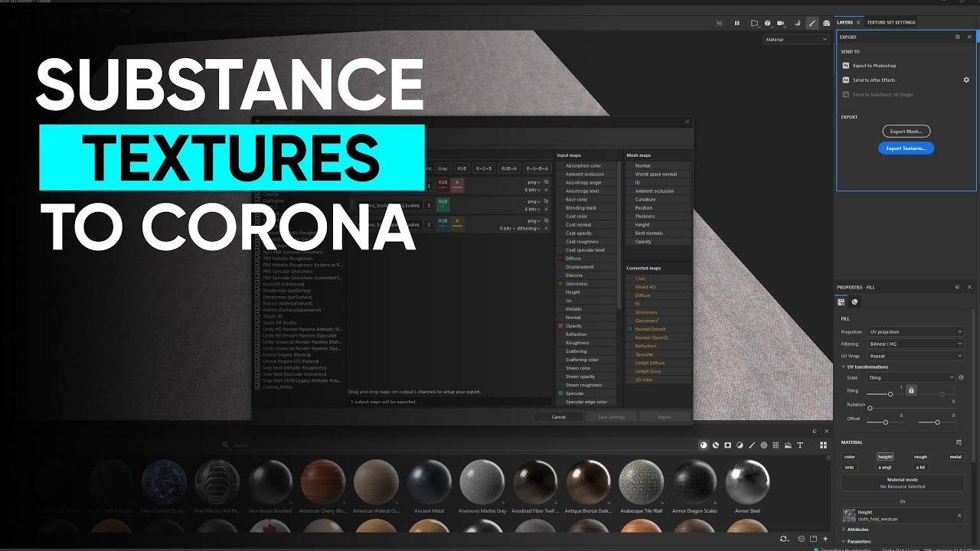This screenshot has height=551, width=980.
Task: Open the camera selection icon
Action: [x=782, y=23]
